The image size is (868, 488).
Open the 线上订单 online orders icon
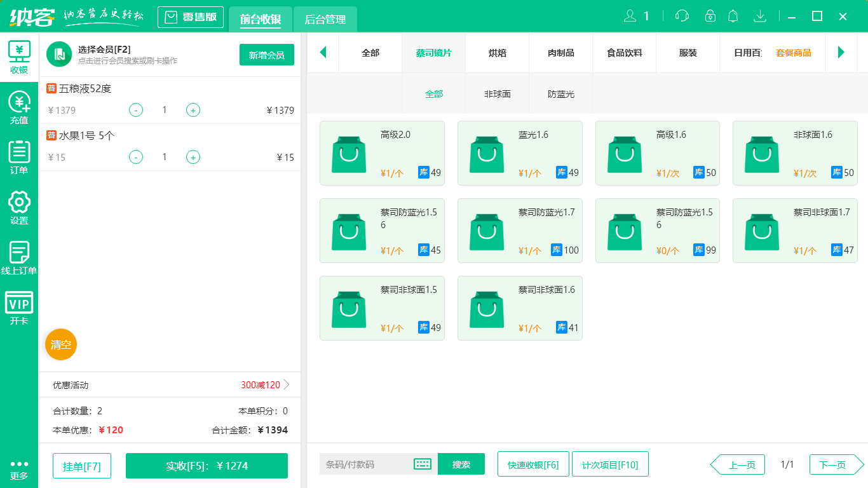(x=19, y=258)
